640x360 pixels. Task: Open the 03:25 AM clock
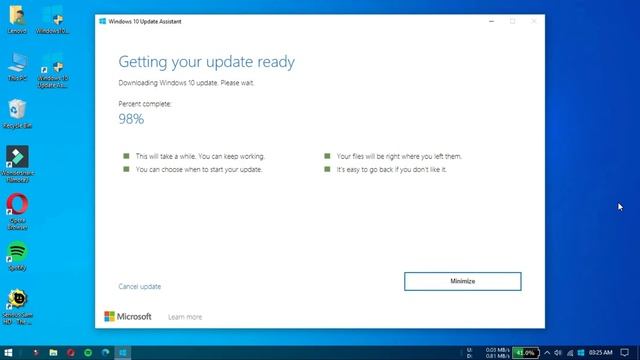pyautogui.click(x=600, y=353)
